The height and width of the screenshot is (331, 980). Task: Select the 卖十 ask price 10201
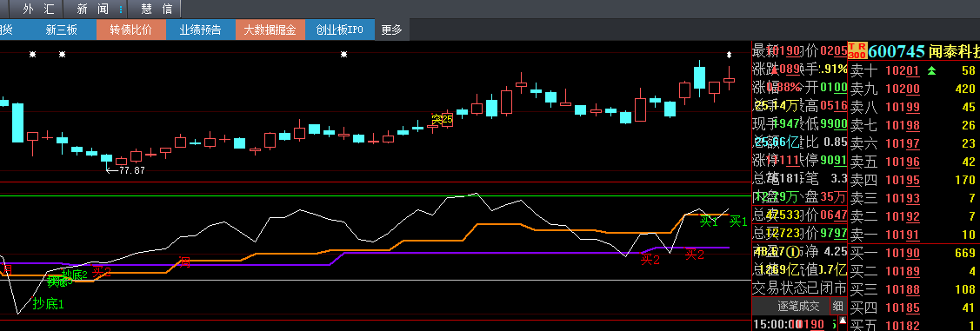903,70
